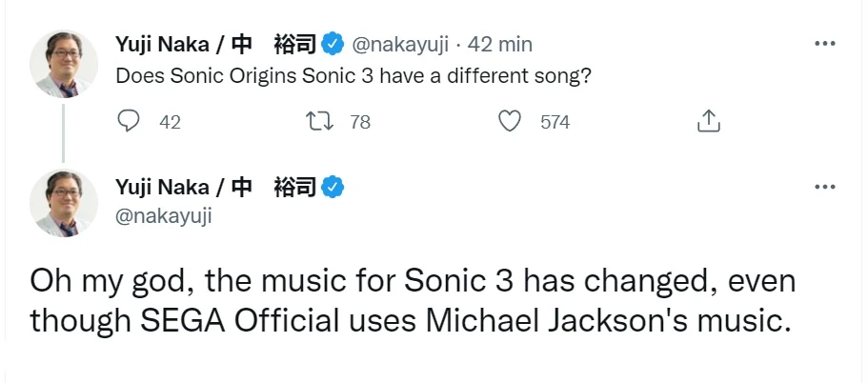Open the 'Does Sonic Origins Sonic 3' tweet text
The width and height of the screenshot is (868, 383).
click(x=353, y=75)
